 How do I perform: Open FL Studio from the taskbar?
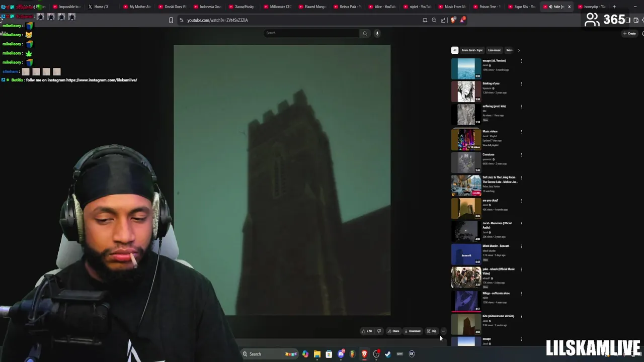pos(353,354)
